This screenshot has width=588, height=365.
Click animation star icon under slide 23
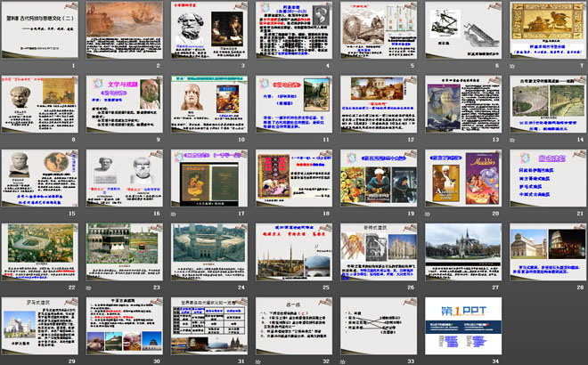click(x=88, y=288)
